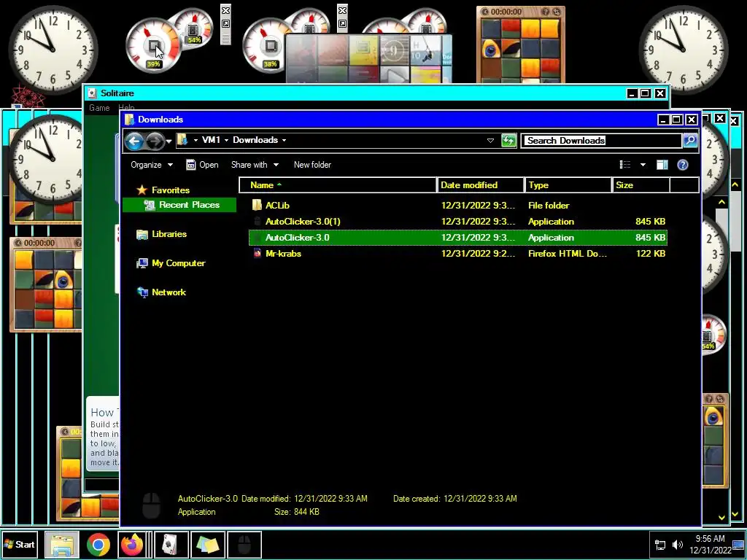Viewport: 747px width, 560px height.
Task: Click network tray icon
Action: 659,544
